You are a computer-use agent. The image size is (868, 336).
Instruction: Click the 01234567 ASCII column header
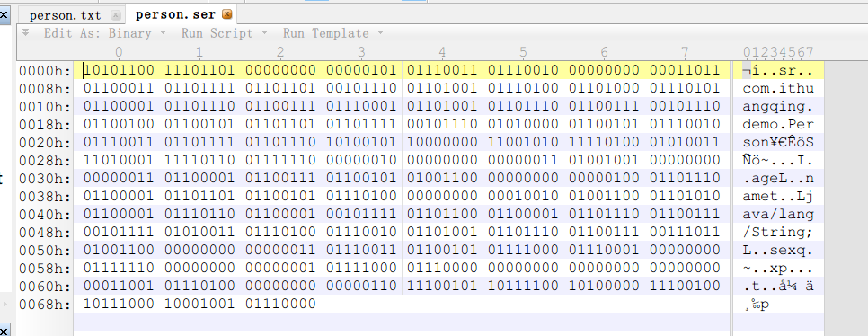[778, 53]
